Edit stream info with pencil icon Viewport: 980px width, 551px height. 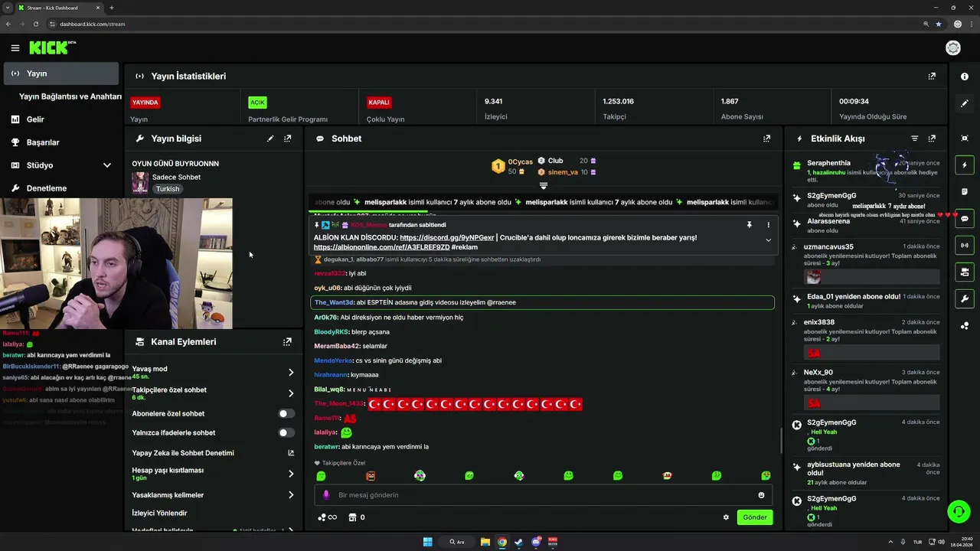(270, 139)
